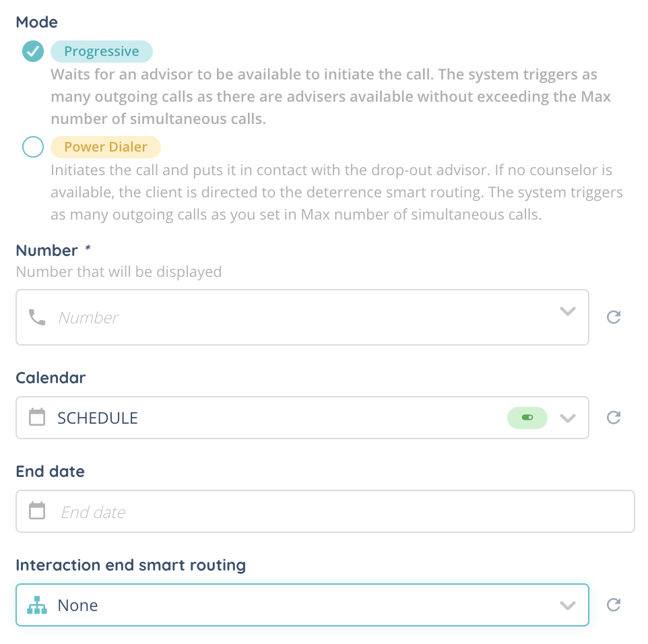Click the Power Dialer label badge
Viewport: 648px width, 644px height.
click(x=106, y=147)
